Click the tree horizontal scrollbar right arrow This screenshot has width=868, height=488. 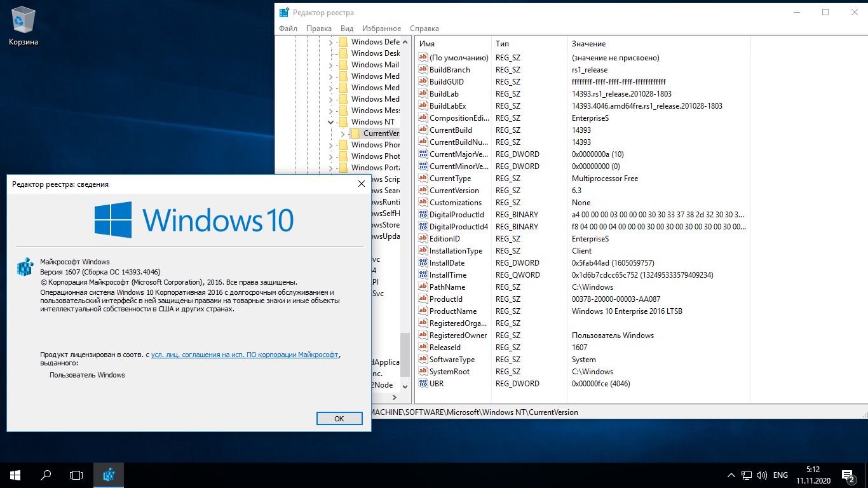pyautogui.click(x=393, y=396)
